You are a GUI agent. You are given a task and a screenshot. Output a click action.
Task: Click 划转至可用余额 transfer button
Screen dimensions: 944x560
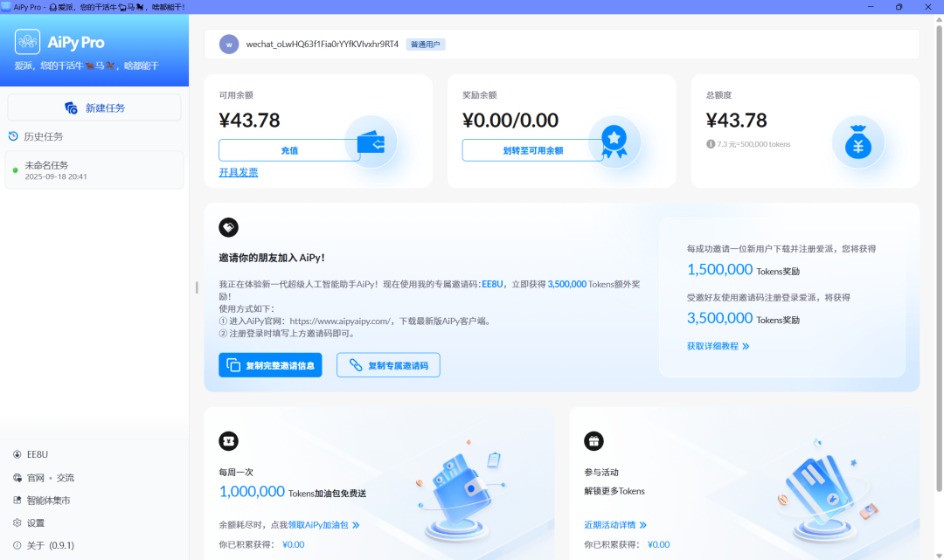(x=533, y=150)
